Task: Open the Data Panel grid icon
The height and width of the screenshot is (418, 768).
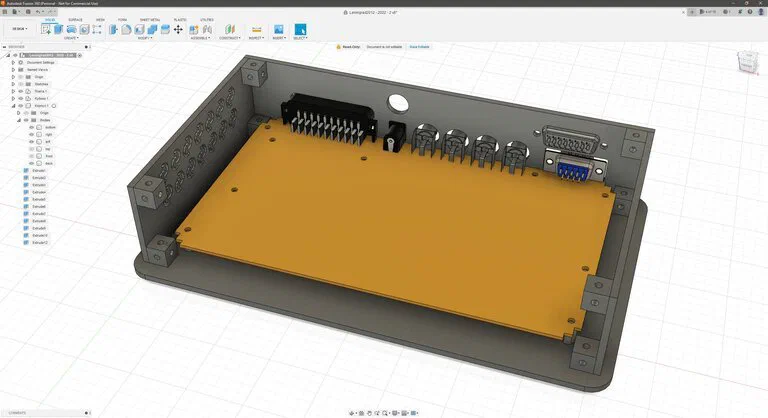Action: coord(5,12)
